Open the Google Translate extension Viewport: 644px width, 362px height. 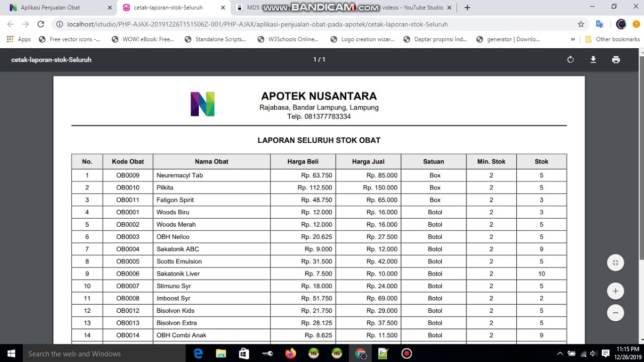[600, 24]
